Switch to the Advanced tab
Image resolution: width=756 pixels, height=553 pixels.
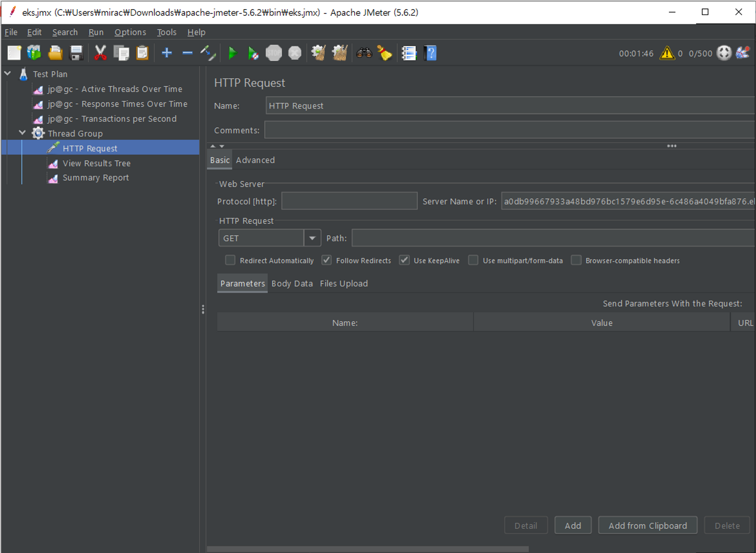click(x=256, y=160)
